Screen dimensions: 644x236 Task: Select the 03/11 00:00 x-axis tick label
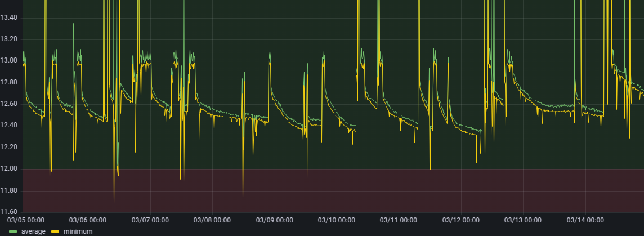399,220
